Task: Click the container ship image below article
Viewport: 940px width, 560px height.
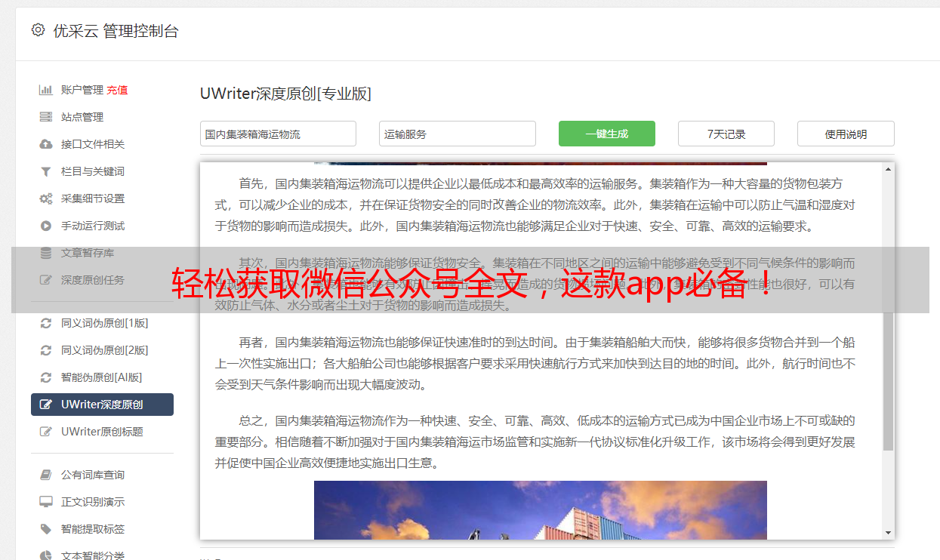Action: point(541,510)
